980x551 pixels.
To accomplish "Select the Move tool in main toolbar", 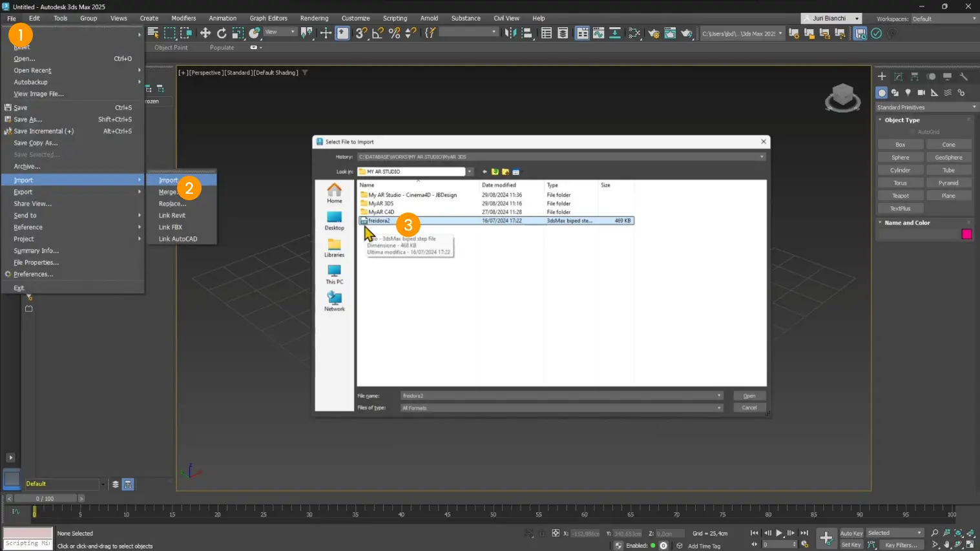I will 205,33.
